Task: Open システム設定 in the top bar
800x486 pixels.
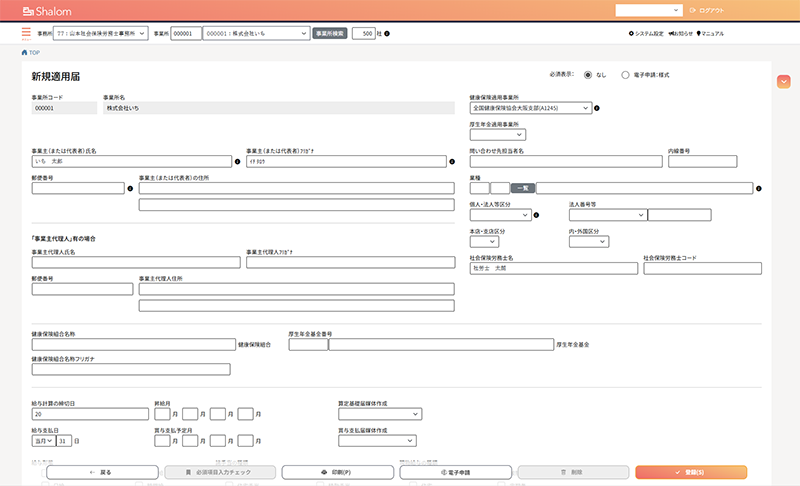Action: pos(646,33)
